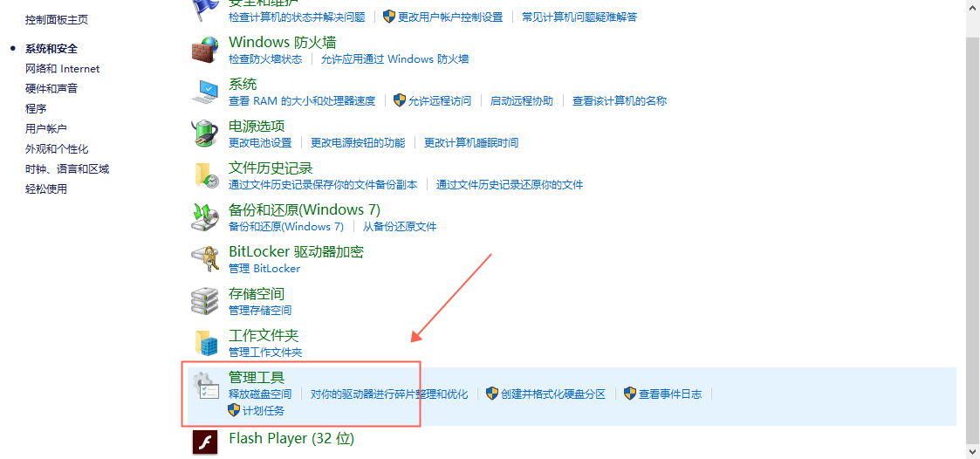Go to 控制面板主页
This screenshot has width=980, height=459.
57,20
